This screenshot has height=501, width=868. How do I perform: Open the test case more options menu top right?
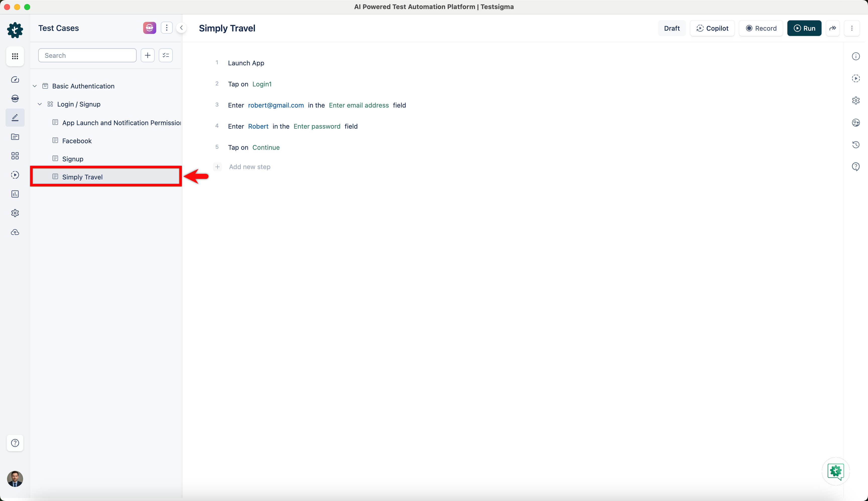coord(852,28)
